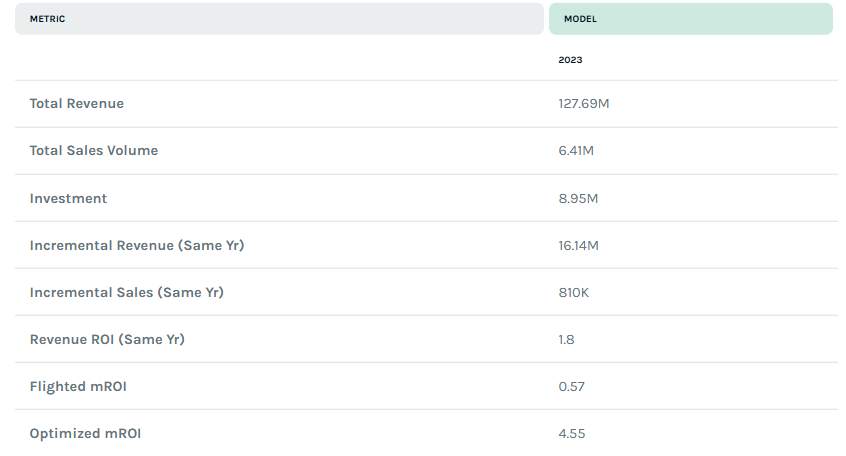The image size is (846, 456).
Task: Select Revenue ROI (Same Yr) label
Action: pyautogui.click(x=107, y=339)
